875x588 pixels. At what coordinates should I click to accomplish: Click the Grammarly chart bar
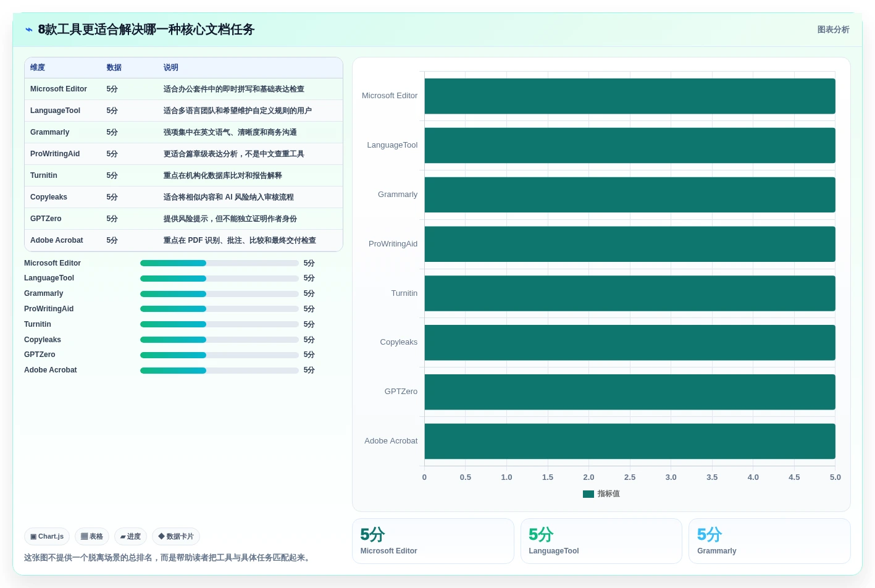630,195
